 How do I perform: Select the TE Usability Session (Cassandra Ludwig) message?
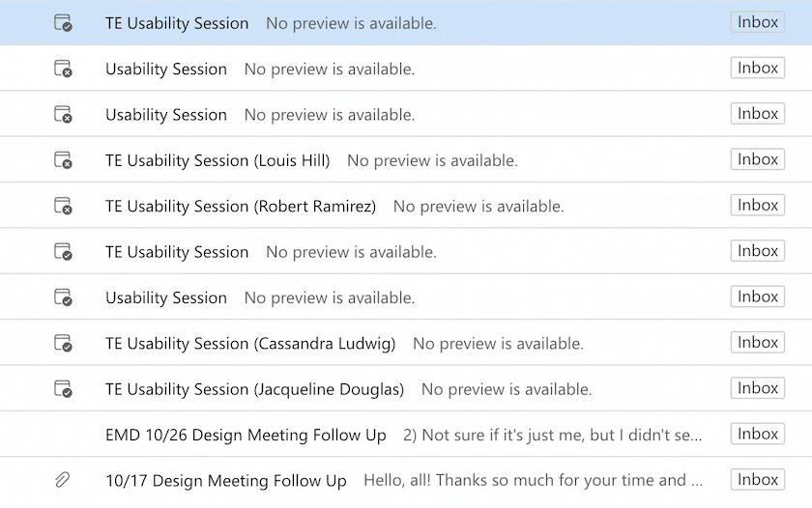click(250, 344)
